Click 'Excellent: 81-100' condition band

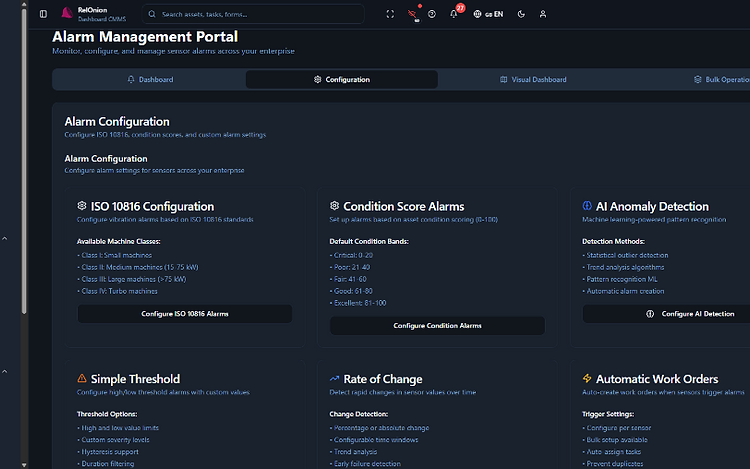click(360, 303)
